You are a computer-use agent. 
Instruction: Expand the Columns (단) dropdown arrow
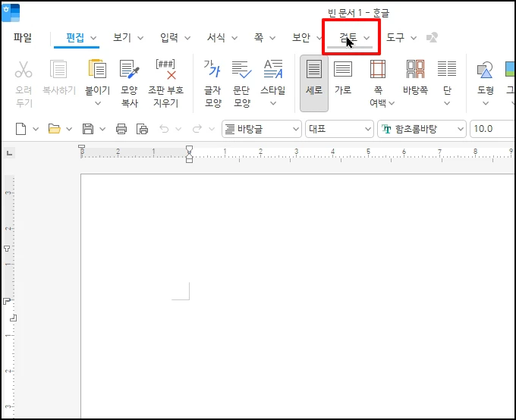tap(447, 103)
